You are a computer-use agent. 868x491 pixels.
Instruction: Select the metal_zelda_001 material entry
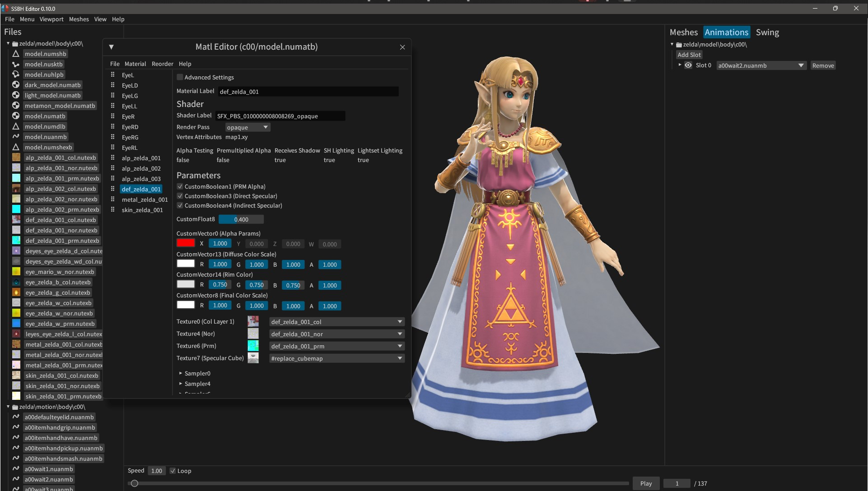coord(145,199)
